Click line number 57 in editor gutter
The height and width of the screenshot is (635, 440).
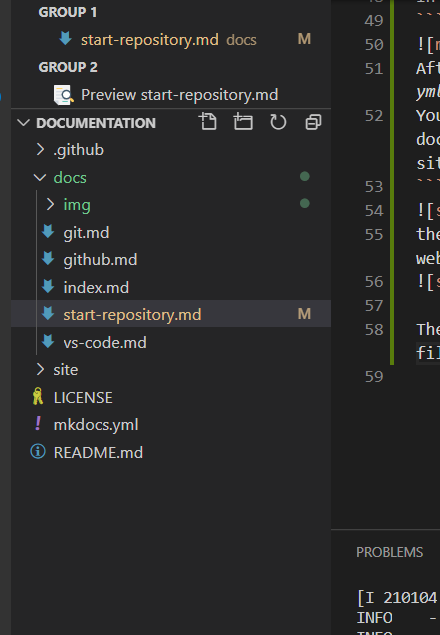pos(374,306)
